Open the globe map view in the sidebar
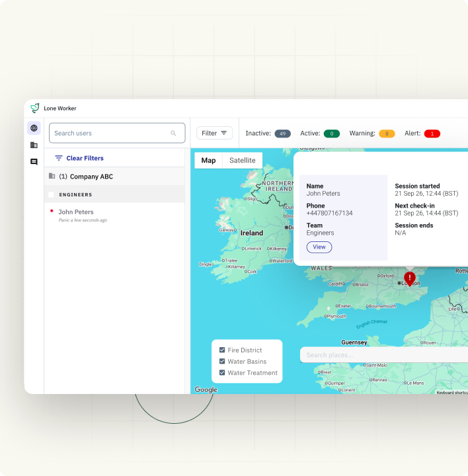This screenshot has width=468, height=476. (x=34, y=128)
